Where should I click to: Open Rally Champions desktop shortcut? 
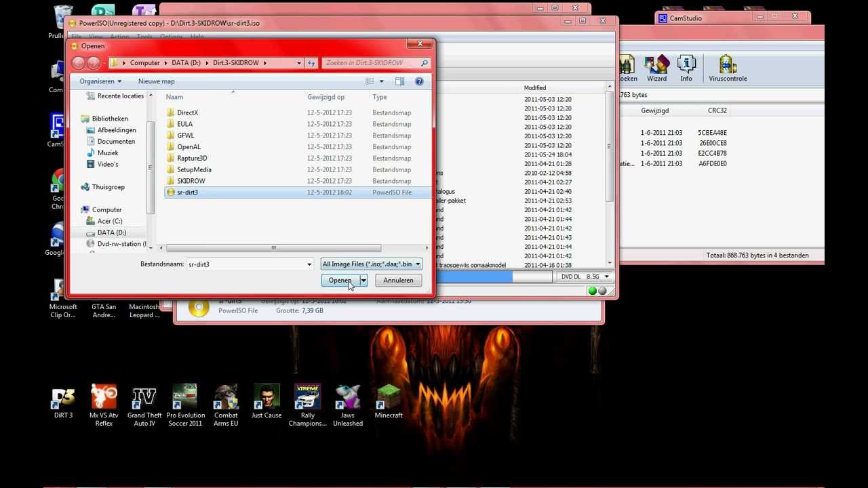tap(307, 406)
